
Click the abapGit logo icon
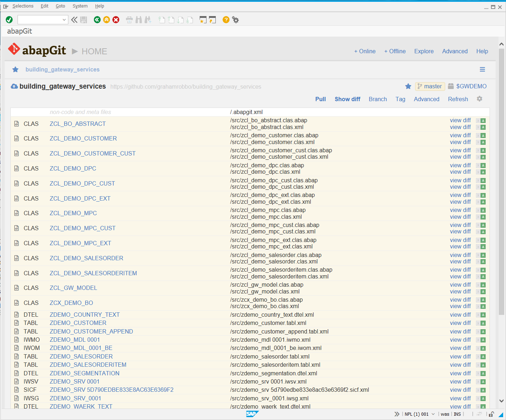coord(14,49)
